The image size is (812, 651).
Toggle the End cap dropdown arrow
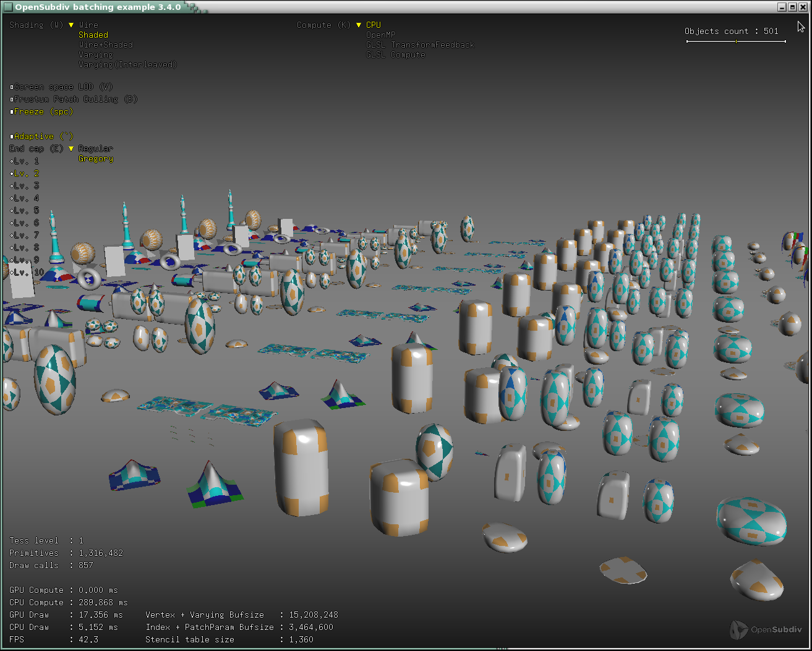tap(71, 149)
